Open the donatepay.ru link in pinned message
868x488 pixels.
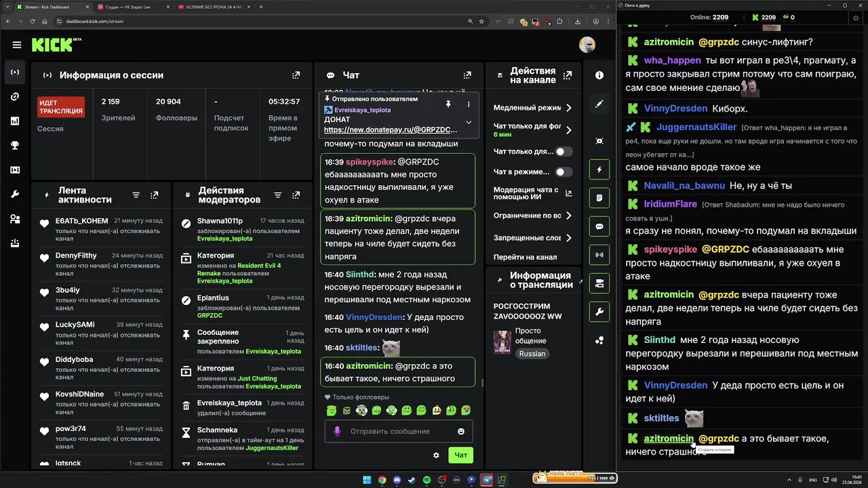pyautogui.click(x=391, y=129)
